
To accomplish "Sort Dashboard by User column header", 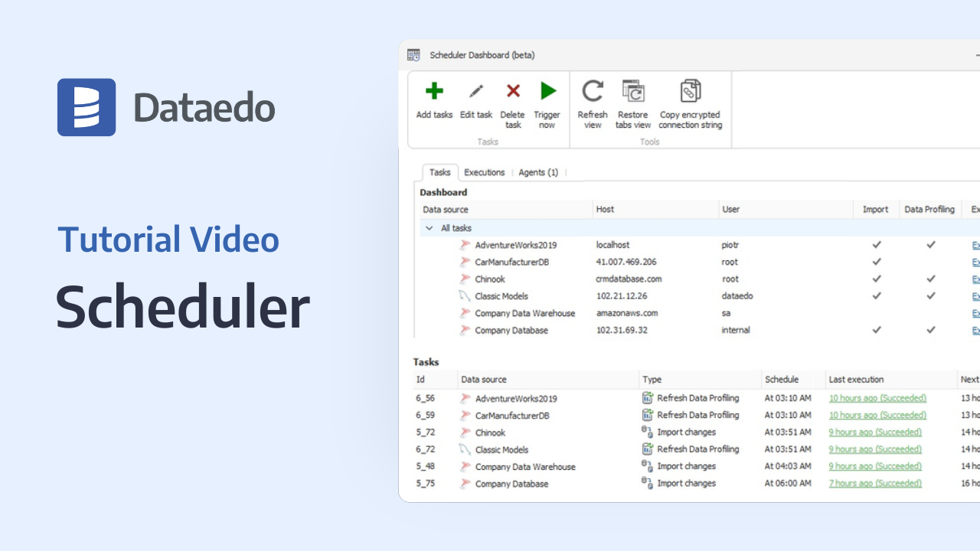I will tap(786, 210).
